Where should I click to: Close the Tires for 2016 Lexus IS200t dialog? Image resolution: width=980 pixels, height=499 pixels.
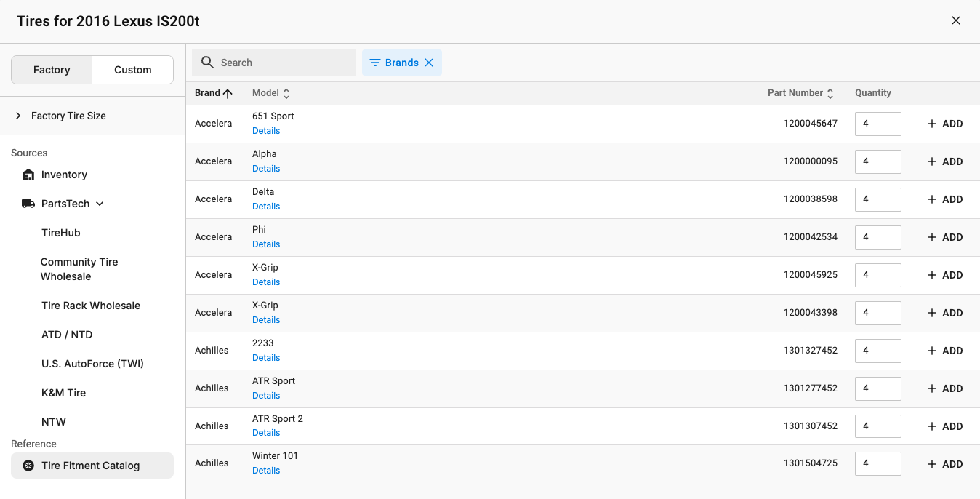956,20
